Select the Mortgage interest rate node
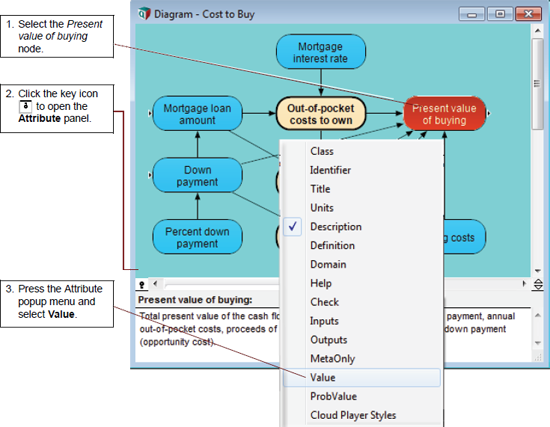The width and height of the screenshot is (550, 427). [x=321, y=52]
